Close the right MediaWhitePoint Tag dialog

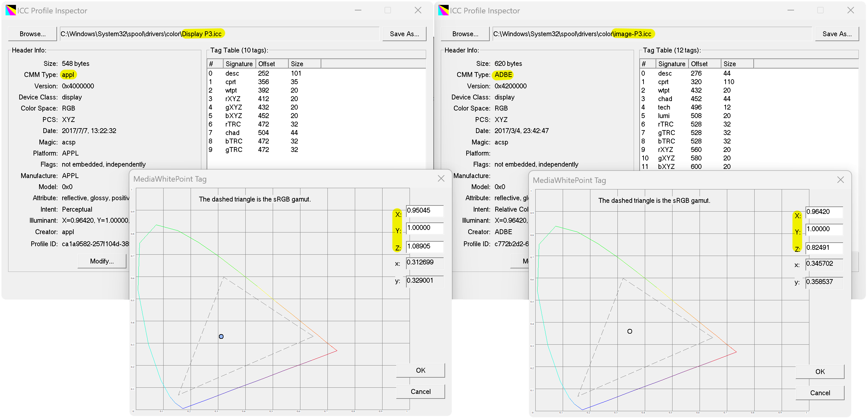[840, 180]
